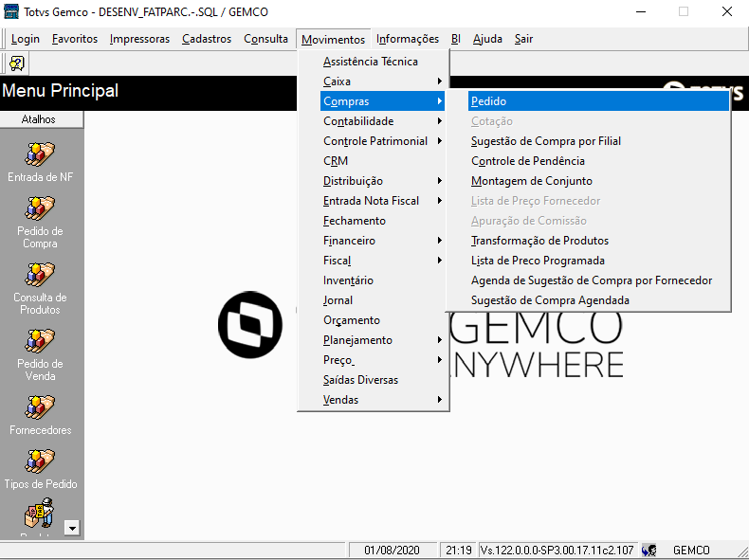This screenshot has height=560, width=749.
Task: Click the Totvs Gemco title bar app icon
Action: 11,11
